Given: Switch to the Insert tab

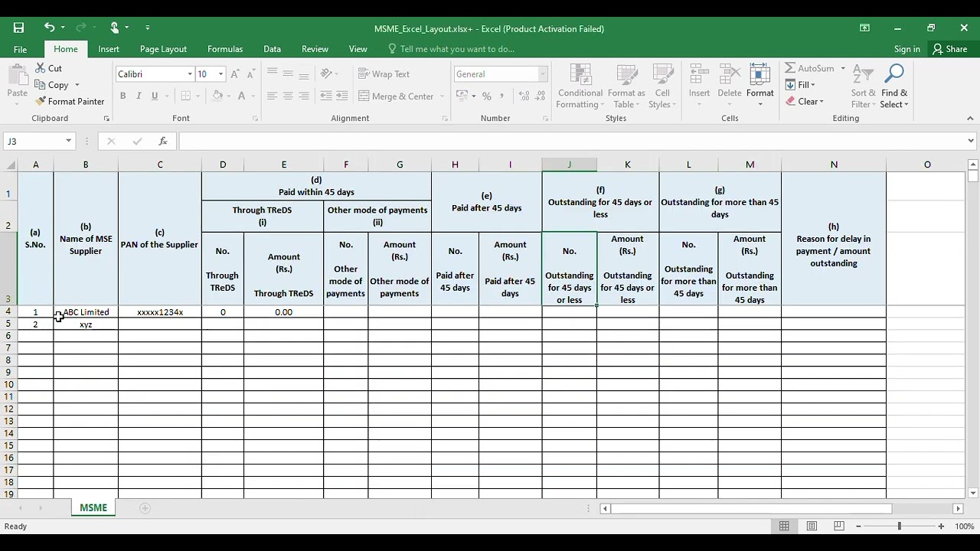Looking at the screenshot, I should (109, 49).
